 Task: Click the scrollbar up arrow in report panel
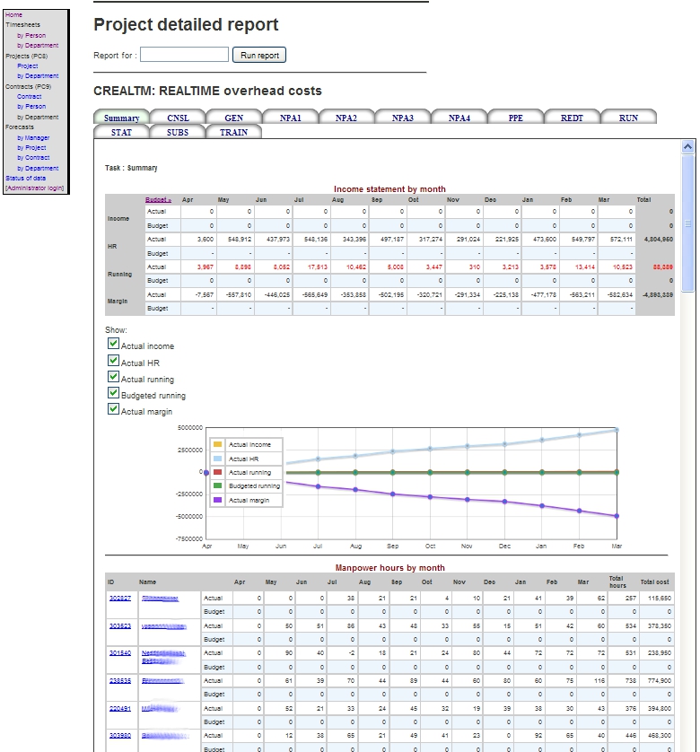click(x=688, y=146)
